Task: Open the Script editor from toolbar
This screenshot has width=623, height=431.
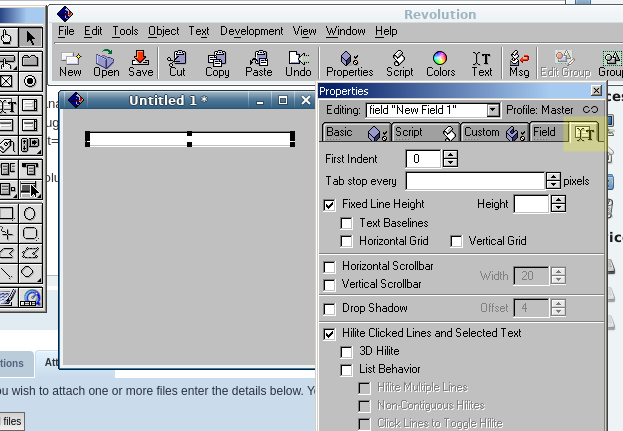Action: click(399, 64)
